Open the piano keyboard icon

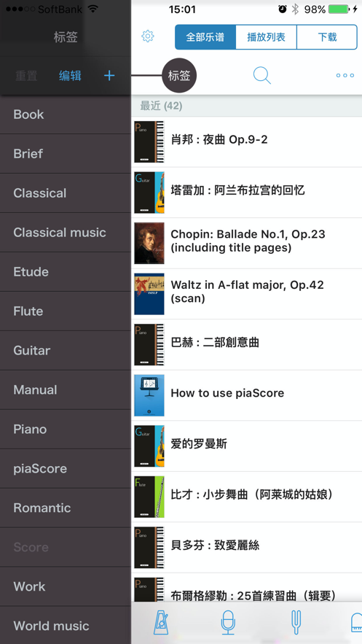tap(356, 623)
